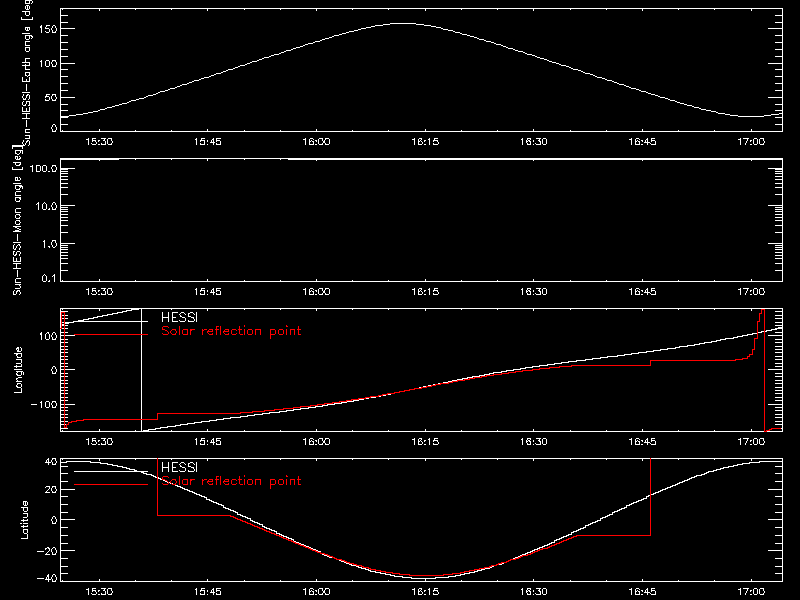This screenshot has width=800, height=600.
Task: Pick the 16:30 label under Moon angle plot
Action: 534,291
